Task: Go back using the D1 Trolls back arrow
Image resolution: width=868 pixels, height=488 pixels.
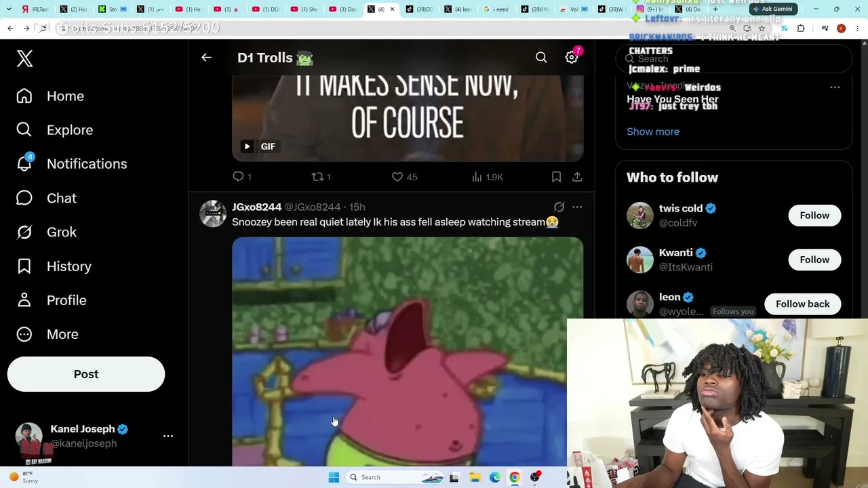Action: click(x=206, y=58)
